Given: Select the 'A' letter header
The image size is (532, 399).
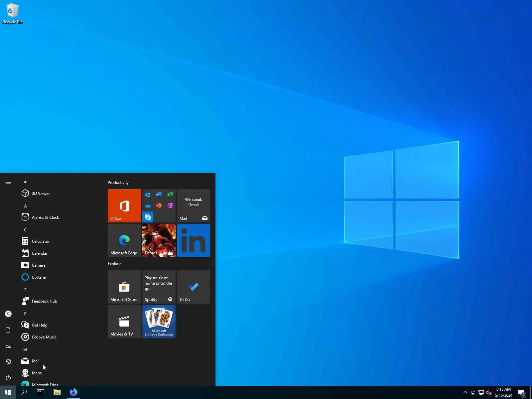Looking at the screenshot, I should 25,206.
